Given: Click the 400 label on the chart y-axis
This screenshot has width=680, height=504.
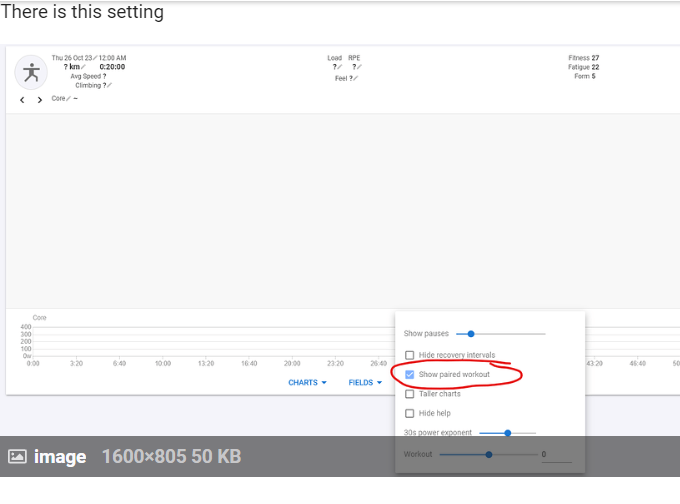Looking at the screenshot, I should pyautogui.click(x=26, y=327).
